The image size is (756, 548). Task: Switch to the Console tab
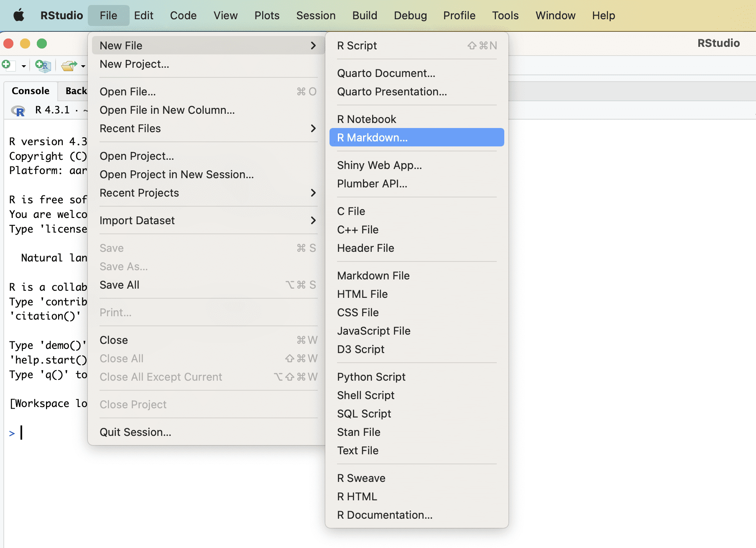click(31, 91)
